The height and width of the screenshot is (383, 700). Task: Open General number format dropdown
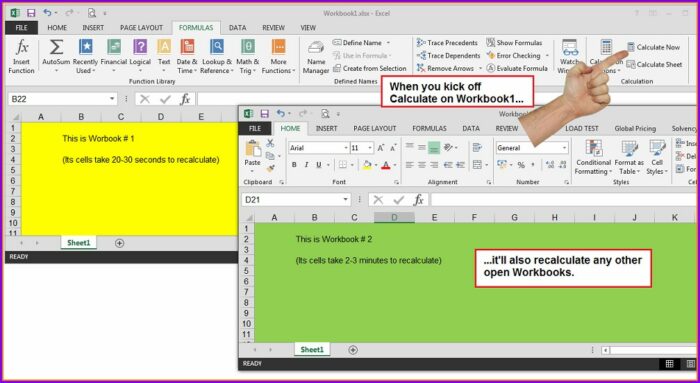pyautogui.click(x=564, y=148)
